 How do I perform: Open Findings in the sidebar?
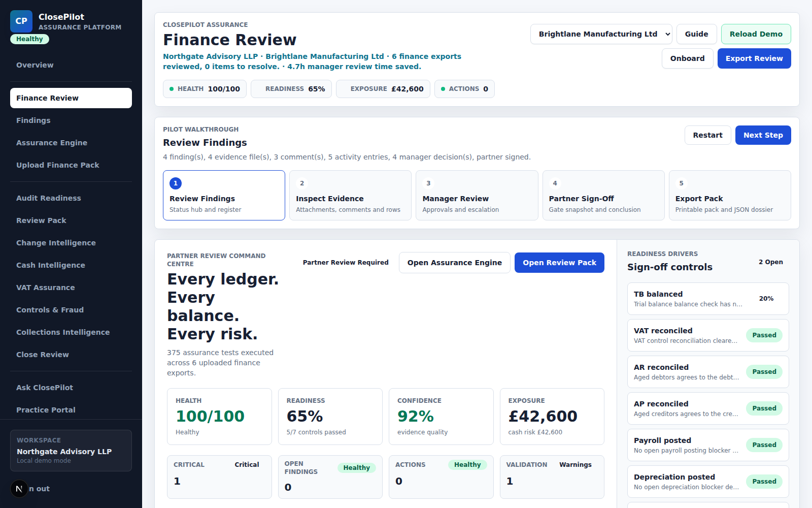pyautogui.click(x=71, y=120)
